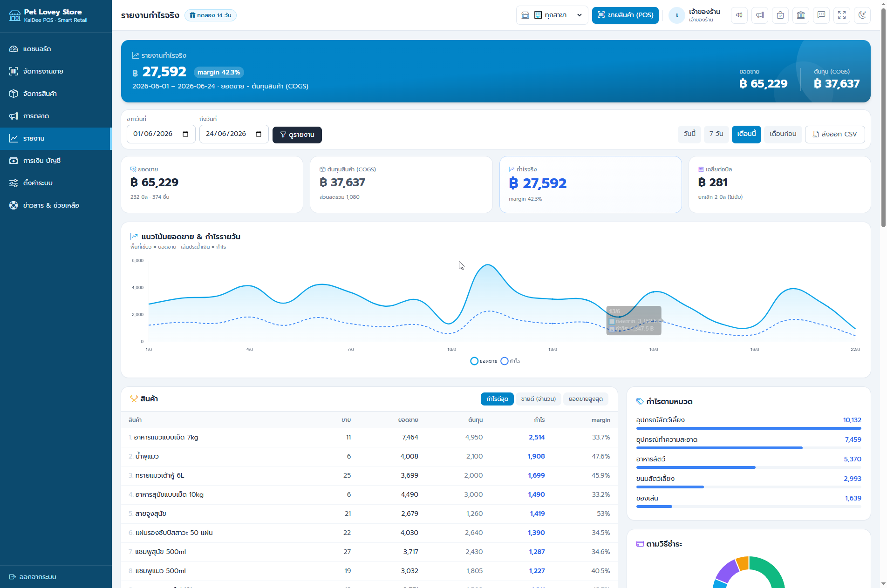
Task: Toggle the sound speaker icon in header
Action: [739, 15]
